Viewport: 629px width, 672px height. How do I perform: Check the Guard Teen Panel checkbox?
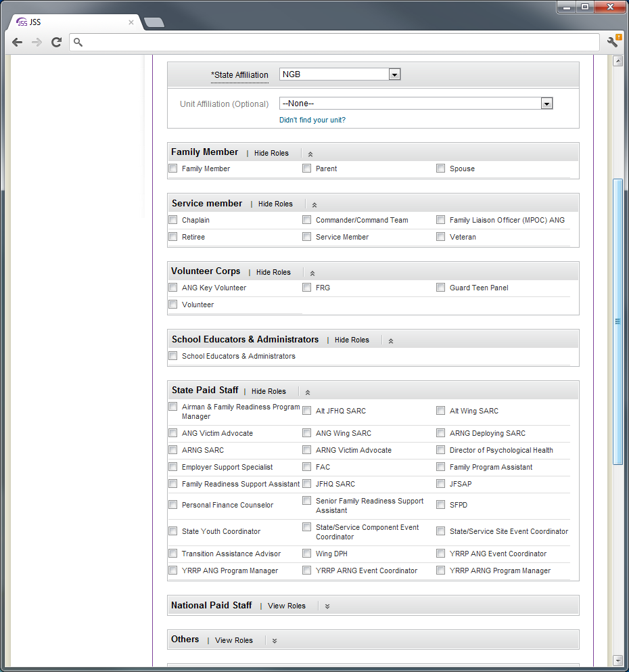pyautogui.click(x=440, y=288)
